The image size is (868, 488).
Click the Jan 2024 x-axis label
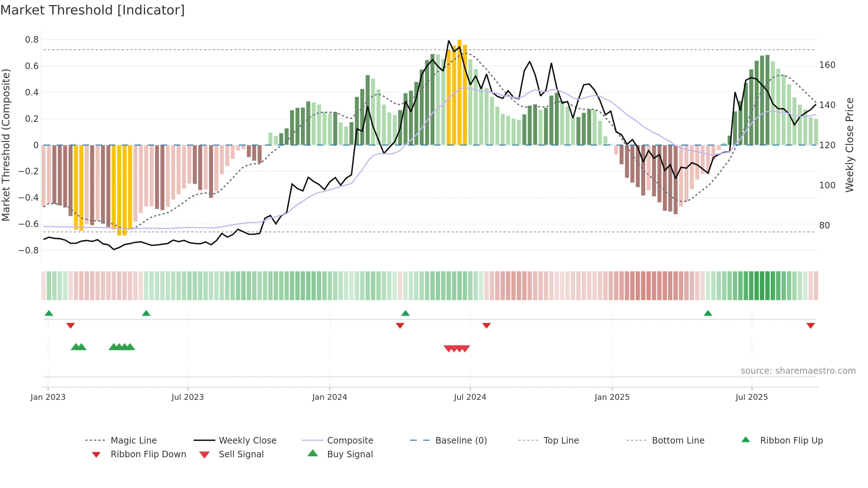[x=330, y=397]
